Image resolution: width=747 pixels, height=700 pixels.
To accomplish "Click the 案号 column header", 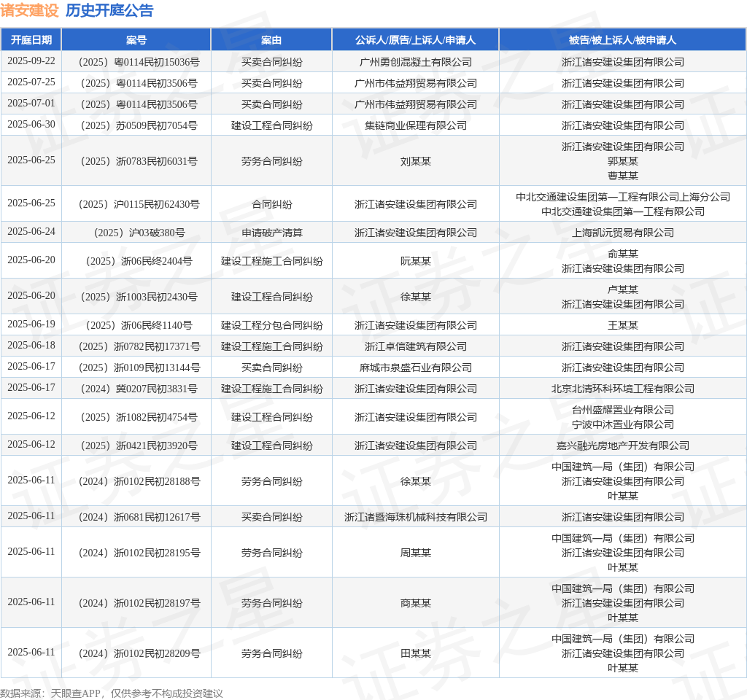I will coord(136,40).
